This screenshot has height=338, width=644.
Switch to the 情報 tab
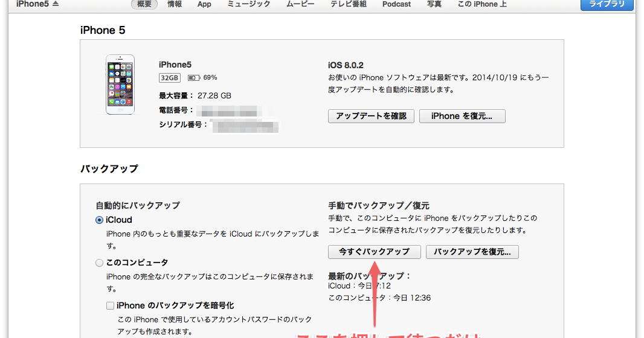[x=175, y=4]
